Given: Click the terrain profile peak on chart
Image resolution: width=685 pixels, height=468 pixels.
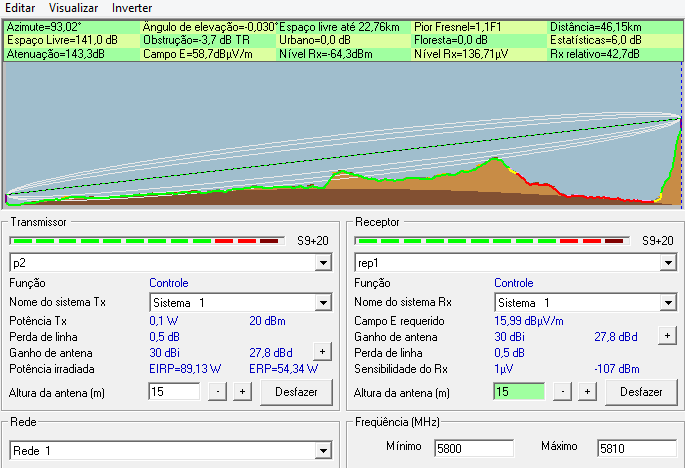Looking at the screenshot, I should click(495, 159).
